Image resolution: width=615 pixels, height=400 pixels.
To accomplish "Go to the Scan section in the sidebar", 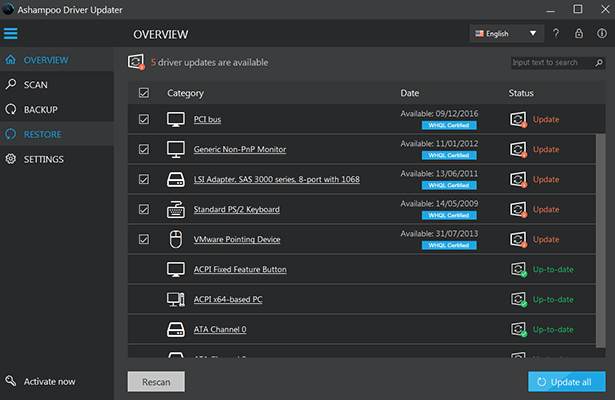I will click(35, 85).
